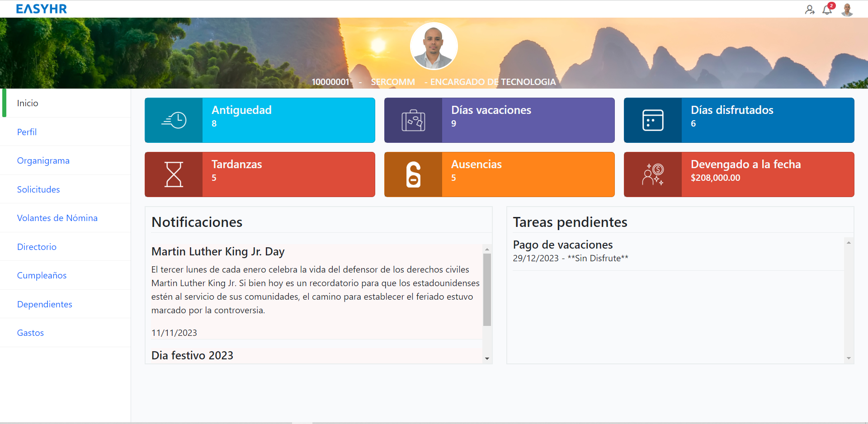This screenshot has height=424, width=868.
Task: Click the large profile photo
Action: tap(434, 46)
